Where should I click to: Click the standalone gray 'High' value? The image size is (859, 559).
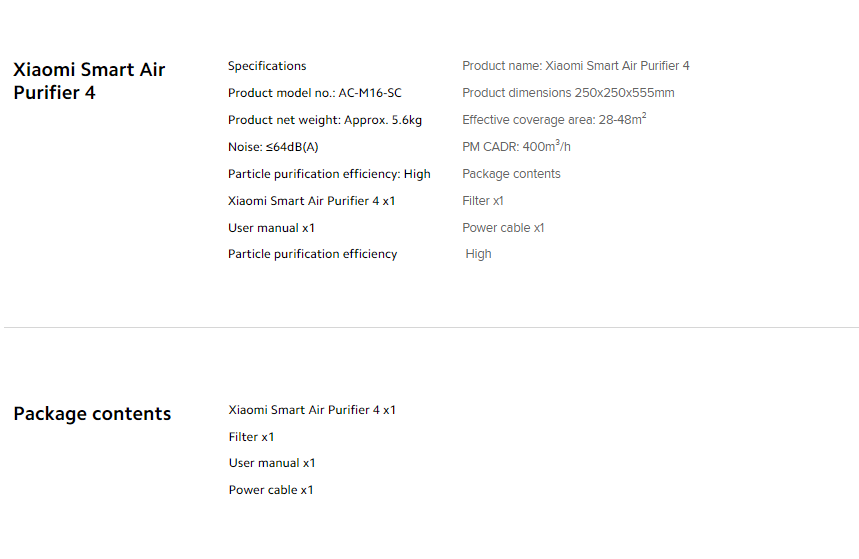coord(479,254)
